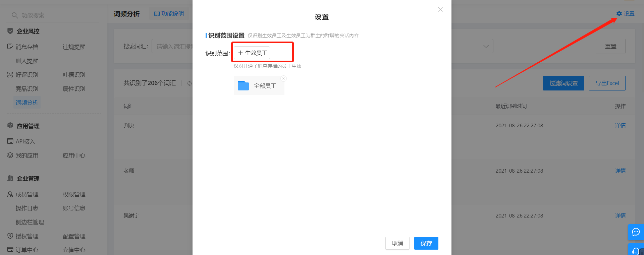Viewport: 644px width, 255px height.
Task: Add 生效员工 to recognition scope
Action: (252, 53)
